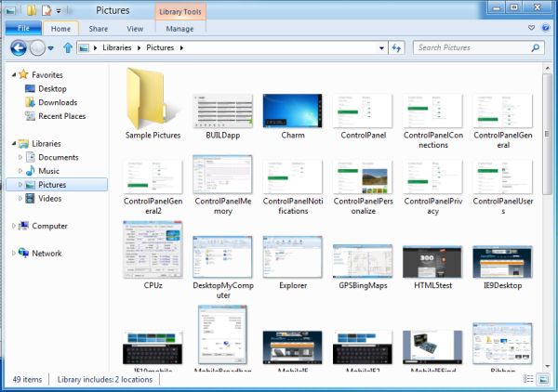Click the Library Tools contextual tab
The width and height of the screenshot is (558, 392).
coord(180,11)
